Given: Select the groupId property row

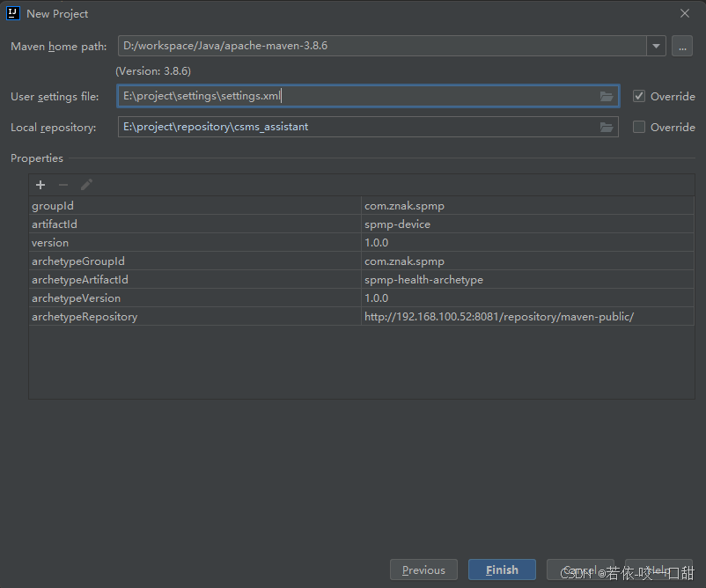Looking at the screenshot, I should coord(194,206).
